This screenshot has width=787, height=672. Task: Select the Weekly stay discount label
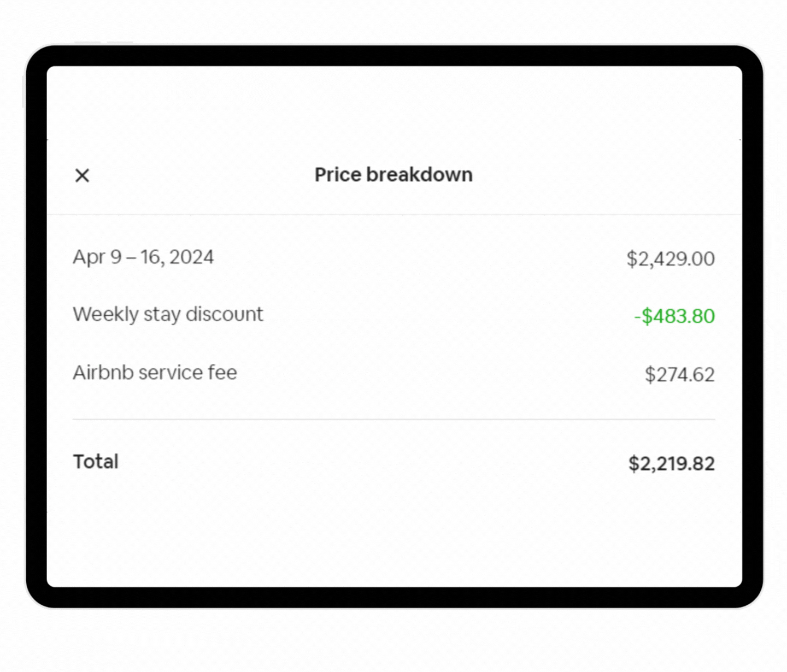pos(168,315)
